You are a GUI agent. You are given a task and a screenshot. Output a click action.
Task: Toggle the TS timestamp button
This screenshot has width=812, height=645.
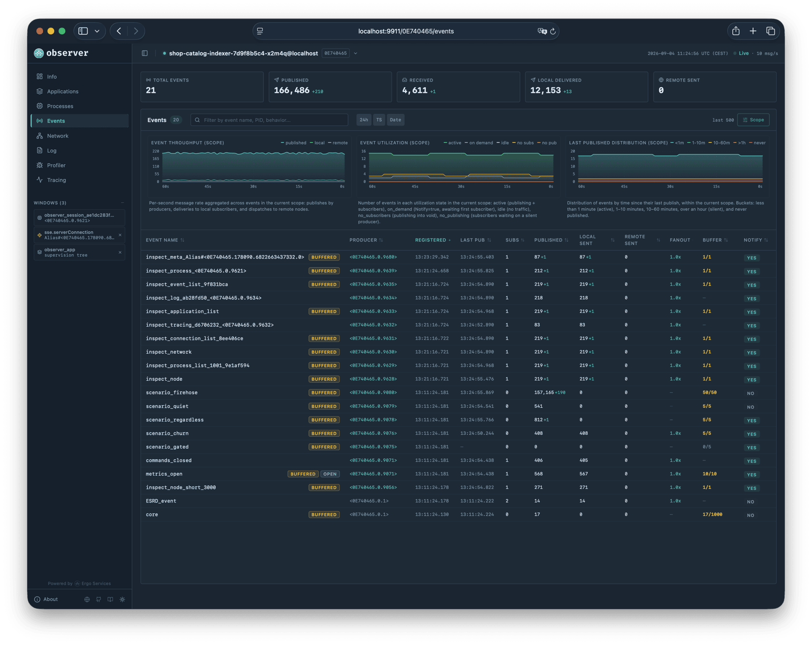379,120
